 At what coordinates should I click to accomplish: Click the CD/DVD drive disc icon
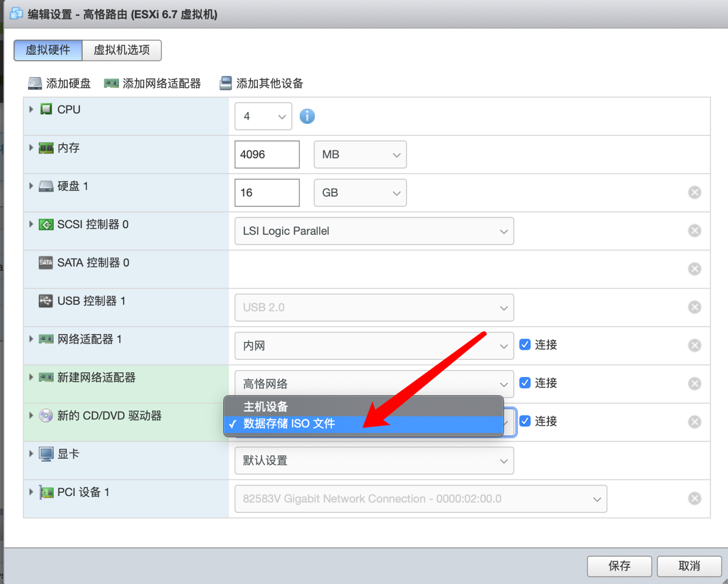tap(46, 416)
